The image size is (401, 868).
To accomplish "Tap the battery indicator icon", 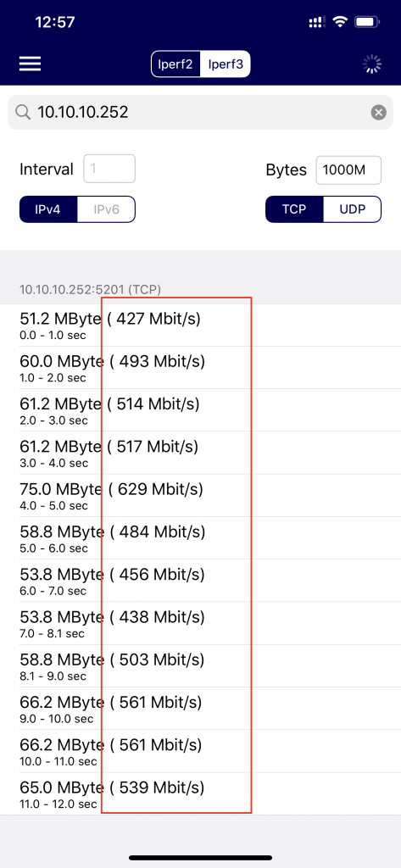I will pos(366,22).
